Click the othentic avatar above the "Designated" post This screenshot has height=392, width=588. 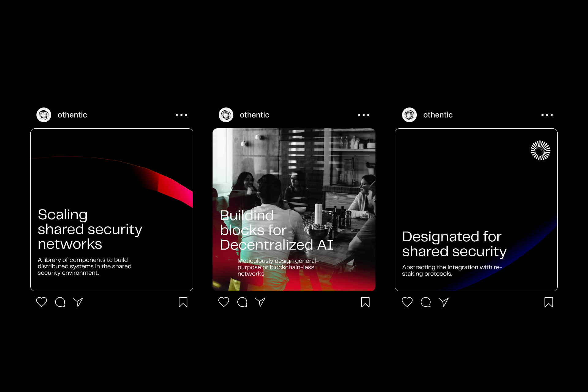[409, 115]
